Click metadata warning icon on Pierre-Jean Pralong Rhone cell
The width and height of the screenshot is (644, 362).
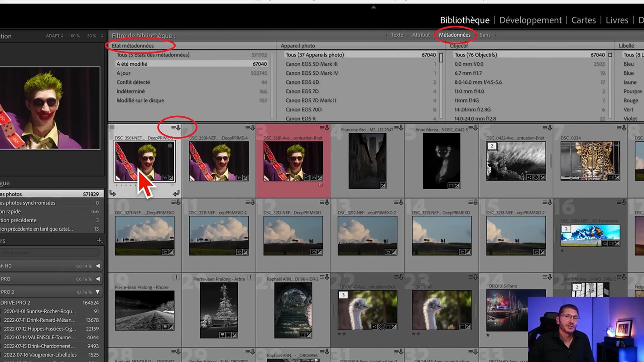coord(176,277)
